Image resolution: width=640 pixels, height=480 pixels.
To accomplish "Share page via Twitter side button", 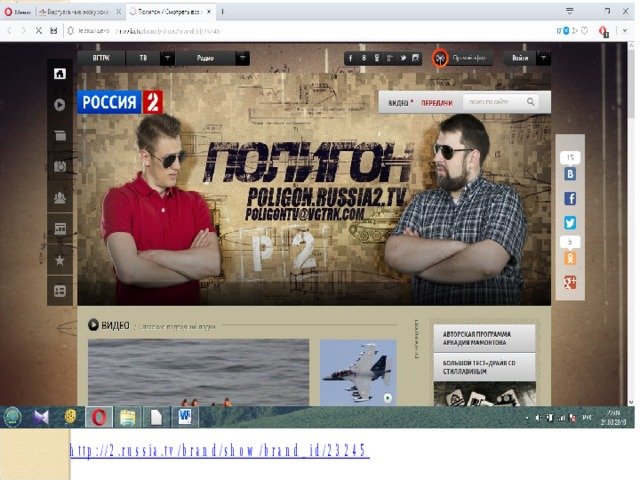I will [x=570, y=223].
